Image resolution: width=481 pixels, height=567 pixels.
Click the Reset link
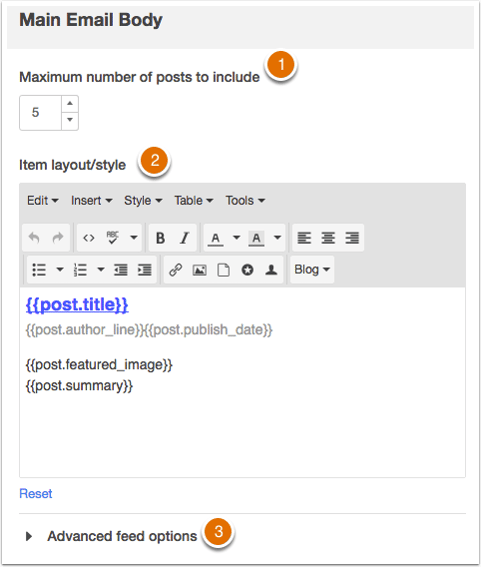click(x=35, y=494)
